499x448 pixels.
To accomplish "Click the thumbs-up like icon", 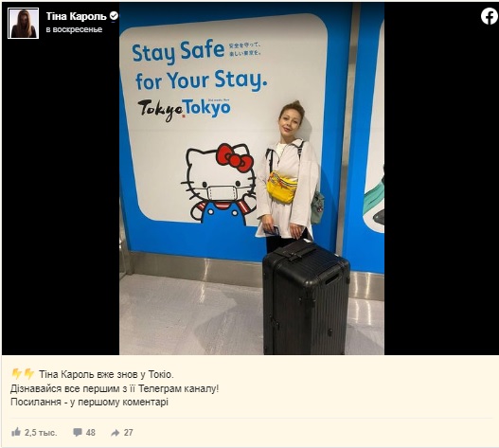I will point(16,432).
